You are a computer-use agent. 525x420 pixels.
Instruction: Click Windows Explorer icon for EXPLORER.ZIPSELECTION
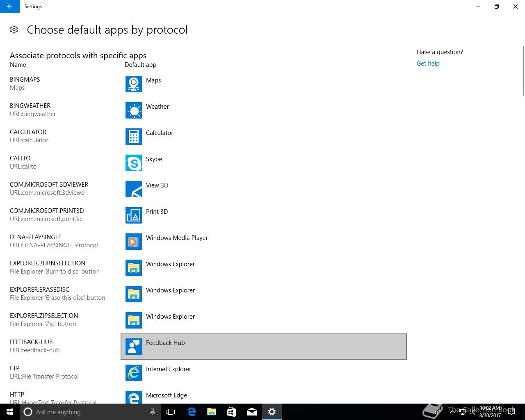tap(134, 320)
